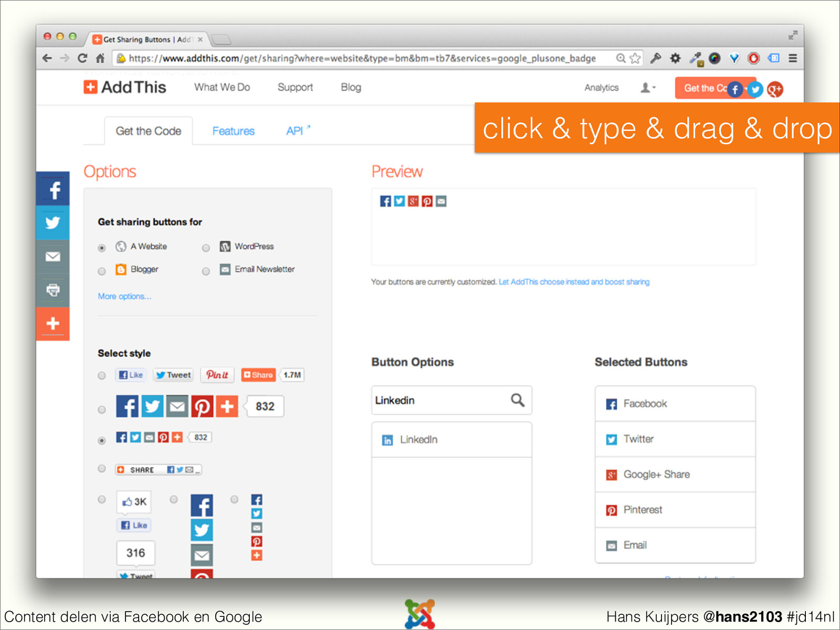This screenshot has width=840, height=630.
Task: Open the Blog menu item
Action: [x=351, y=87]
